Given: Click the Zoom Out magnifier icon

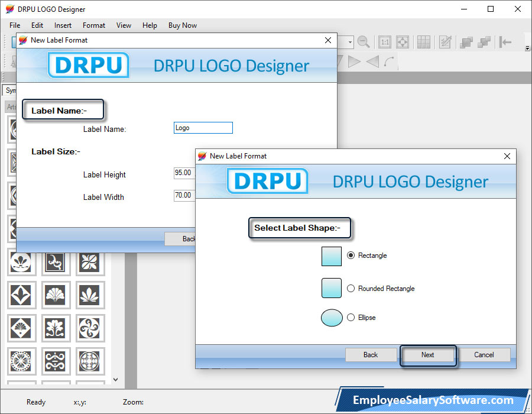Looking at the screenshot, I should tap(364, 42).
